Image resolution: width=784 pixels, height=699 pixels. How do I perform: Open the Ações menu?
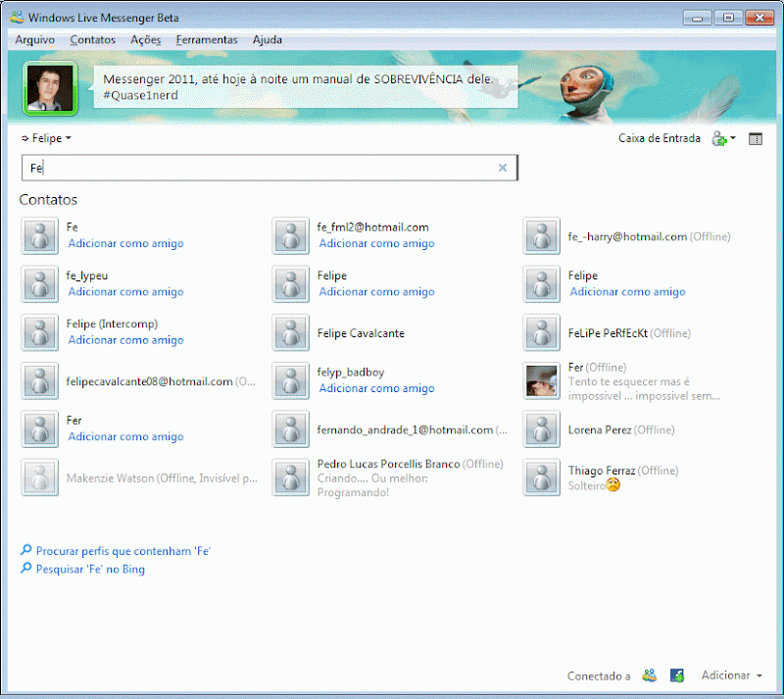[145, 39]
